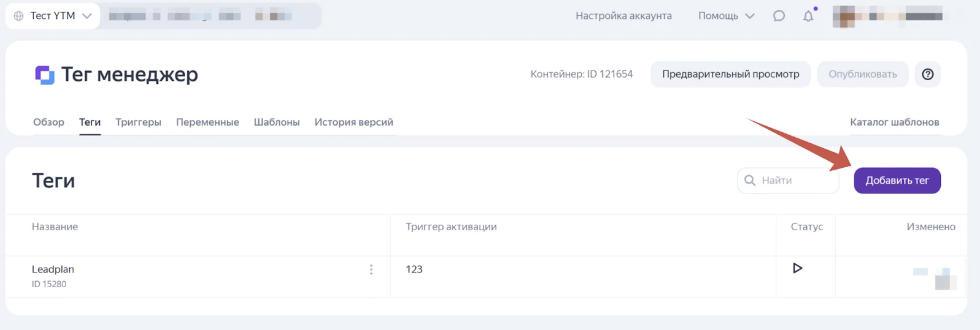Click the Предварительный просмотр button
980x330 pixels.
731,74
